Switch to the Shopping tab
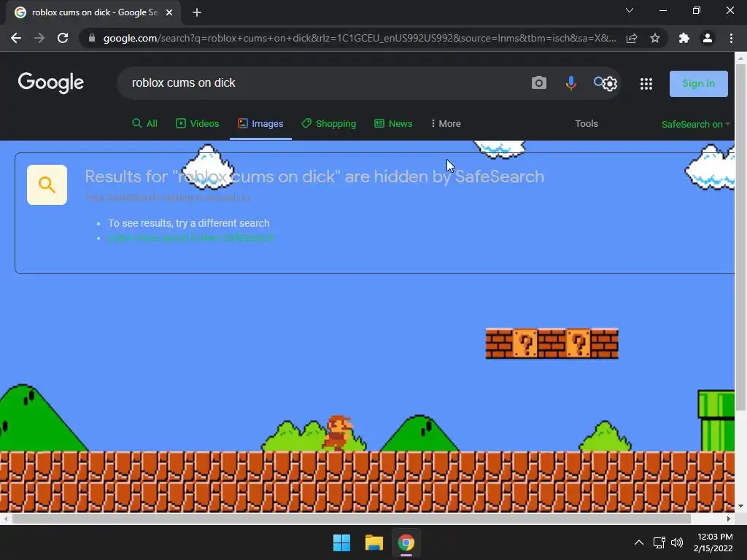This screenshot has width=747, height=560. tap(329, 124)
